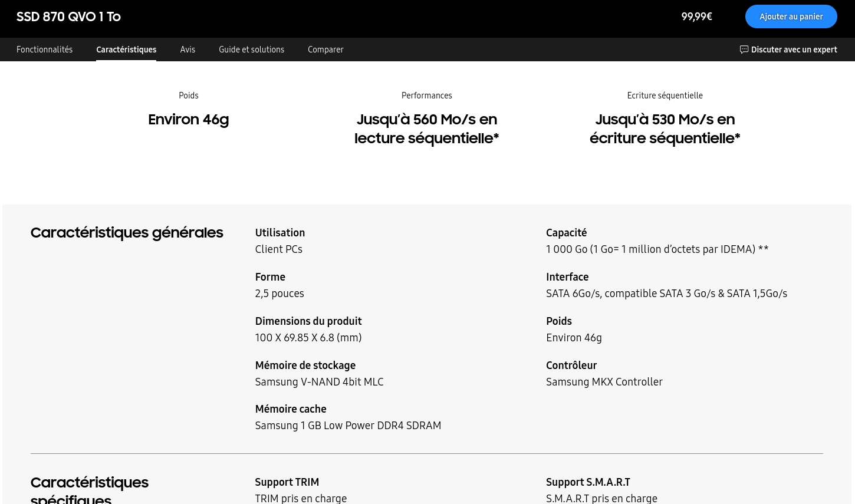Click the 530 Mo/s écriture séquentielle headline
This screenshot has width=855, height=504.
(x=665, y=129)
